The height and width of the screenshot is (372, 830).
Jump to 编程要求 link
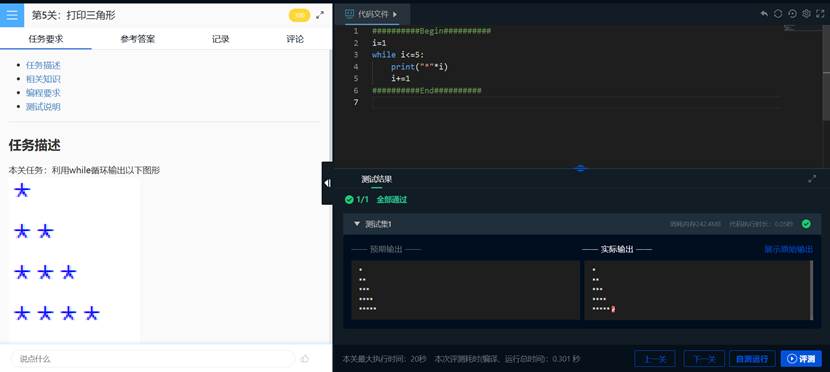tap(43, 93)
